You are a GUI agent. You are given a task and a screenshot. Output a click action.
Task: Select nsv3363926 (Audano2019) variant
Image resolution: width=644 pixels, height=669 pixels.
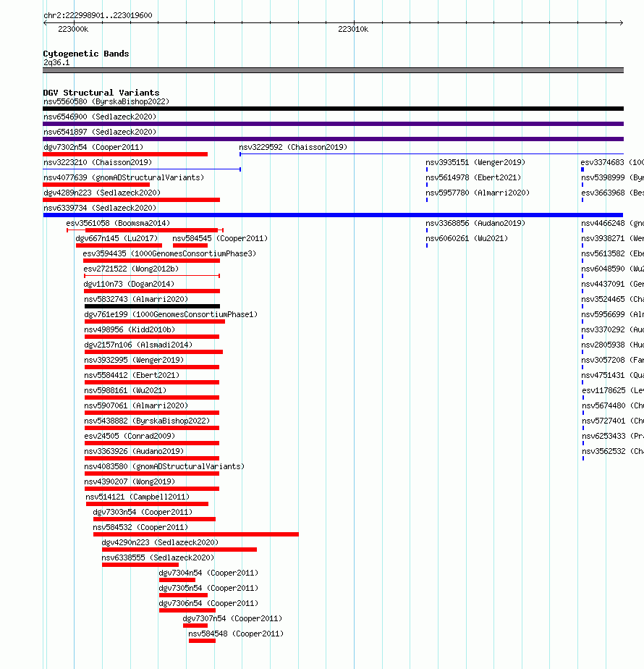tap(134, 451)
